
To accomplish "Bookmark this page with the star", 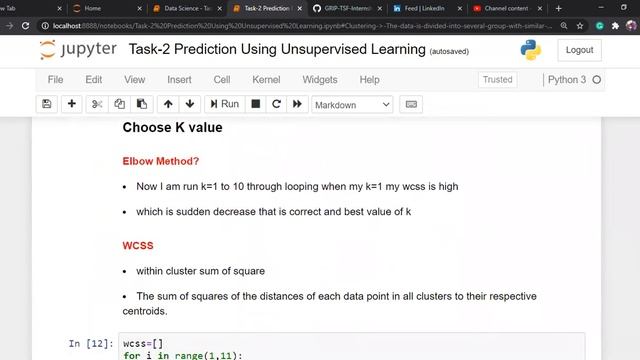I will pyautogui.click(x=580, y=26).
